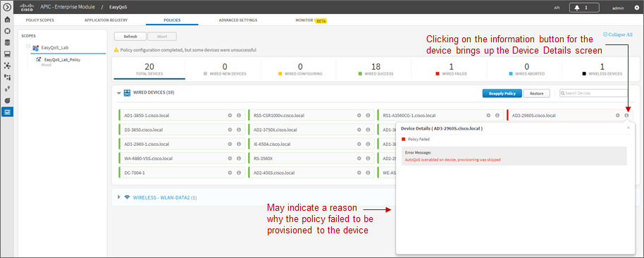
Task: Click gear icon for IE-6504.cisco.local
Action: (359, 145)
